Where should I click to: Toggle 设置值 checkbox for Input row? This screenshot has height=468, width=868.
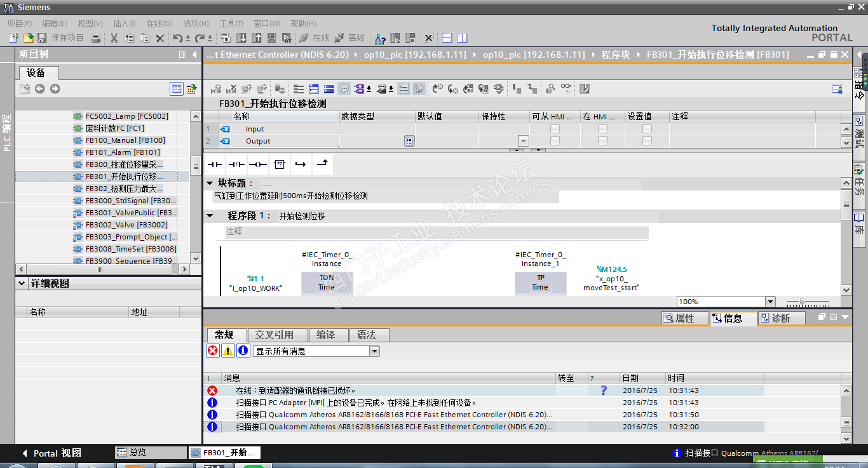click(647, 129)
